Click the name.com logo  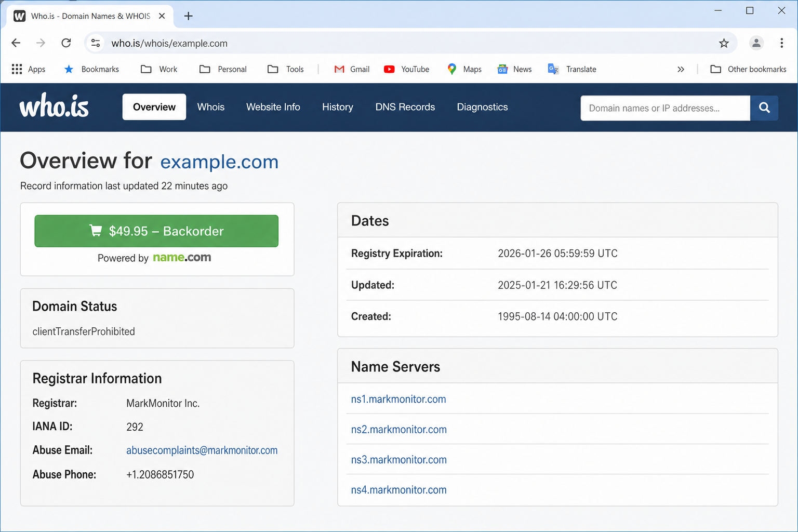click(182, 258)
